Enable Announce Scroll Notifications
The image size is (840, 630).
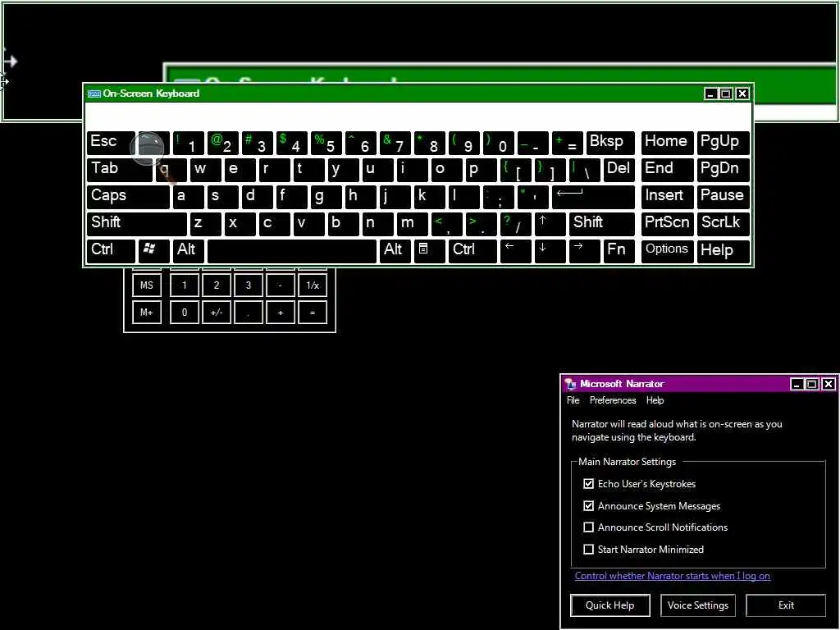[588, 527]
